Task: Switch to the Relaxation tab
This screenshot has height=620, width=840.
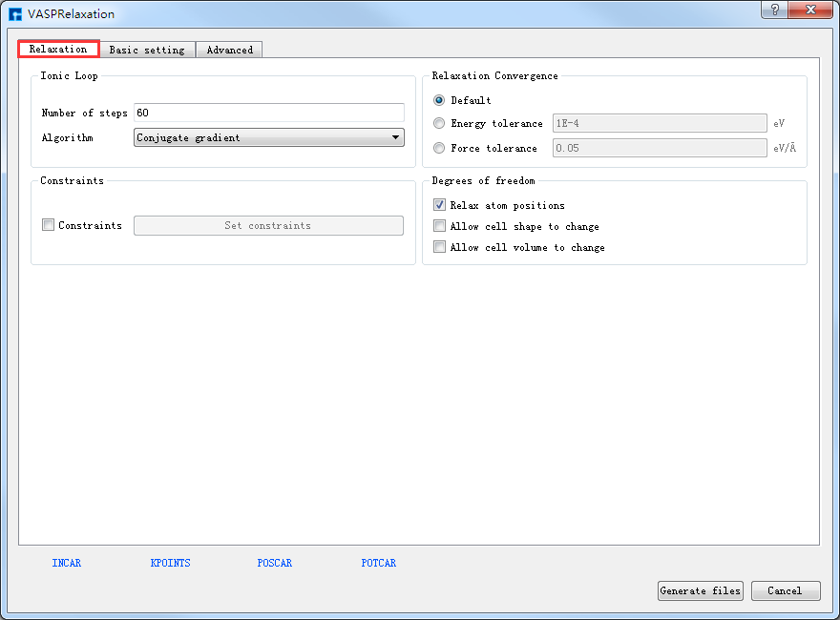Action: click(58, 50)
